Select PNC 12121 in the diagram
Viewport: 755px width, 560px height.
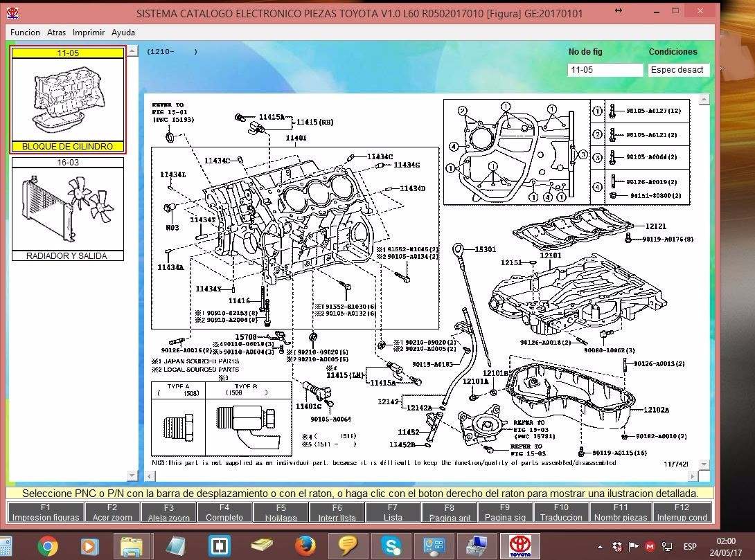tap(656, 226)
